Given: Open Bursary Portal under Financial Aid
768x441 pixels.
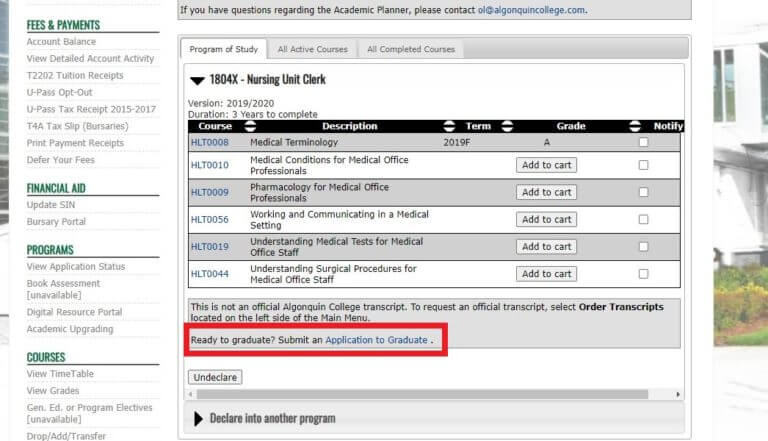Looking at the screenshot, I should (56, 222).
